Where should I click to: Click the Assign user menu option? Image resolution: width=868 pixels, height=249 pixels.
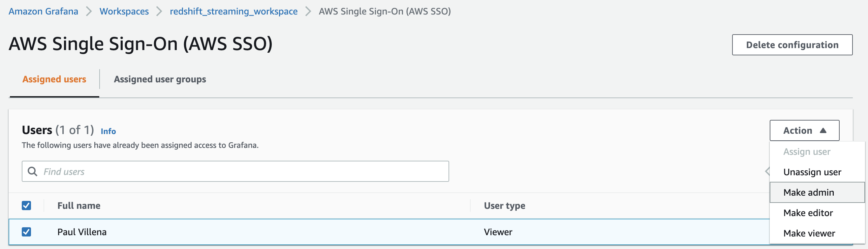(806, 152)
